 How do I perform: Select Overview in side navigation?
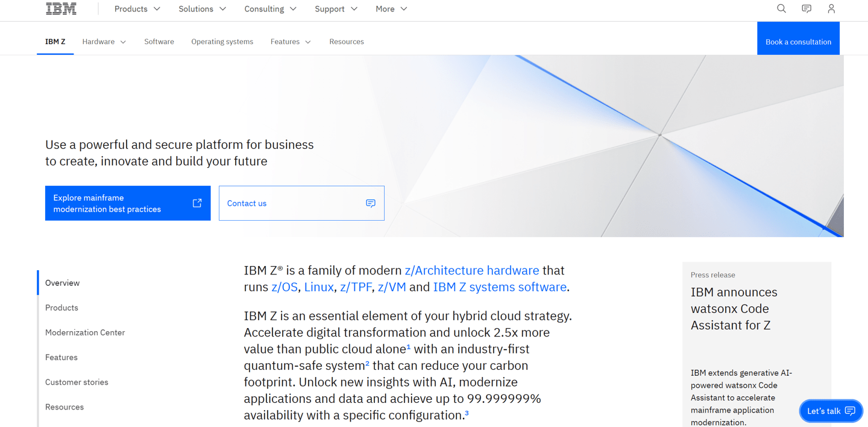62,283
